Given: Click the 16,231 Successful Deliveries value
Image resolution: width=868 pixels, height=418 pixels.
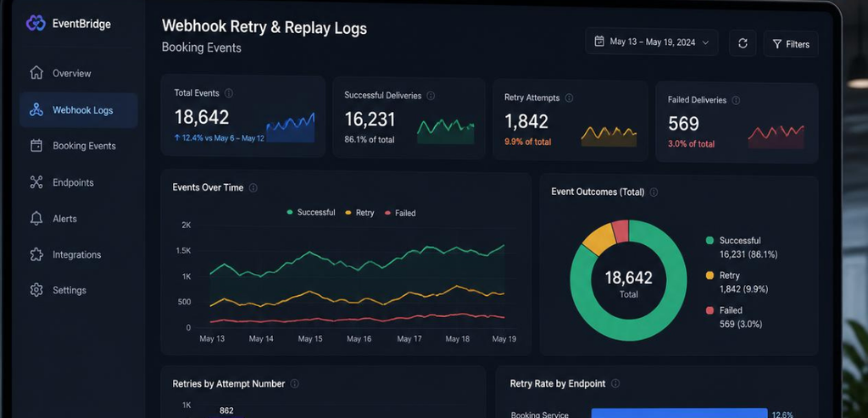Looking at the screenshot, I should point(370,119).
